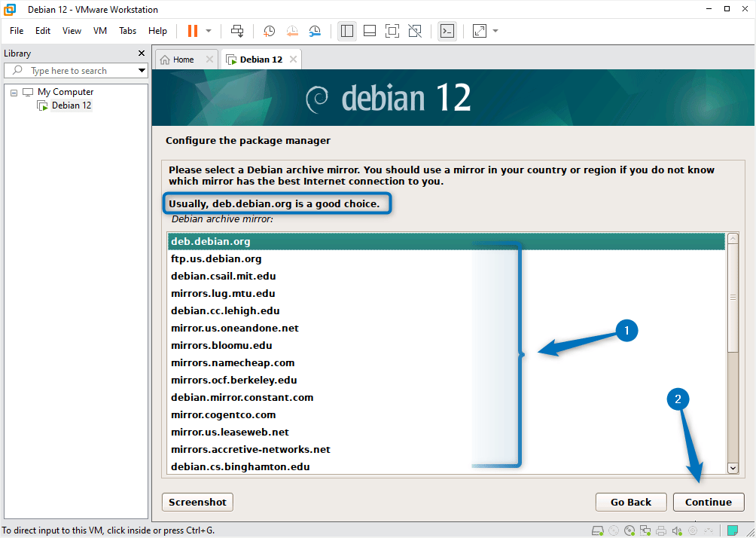Image resolution: width=756 pixels, height=538 pixels.
Task: Send Ctrl+Alt+Del to the guest
Action: click(x=236, y=31)
